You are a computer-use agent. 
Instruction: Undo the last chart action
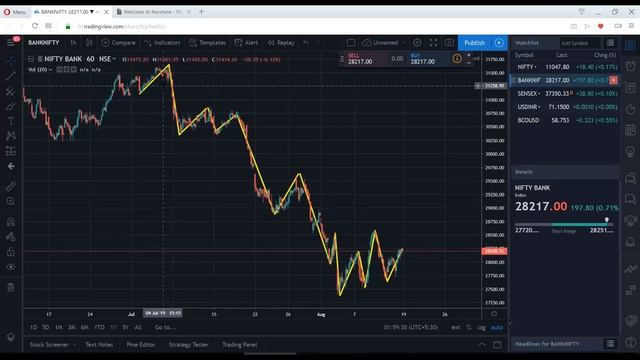pyautogui.click(x=306, y=42)
